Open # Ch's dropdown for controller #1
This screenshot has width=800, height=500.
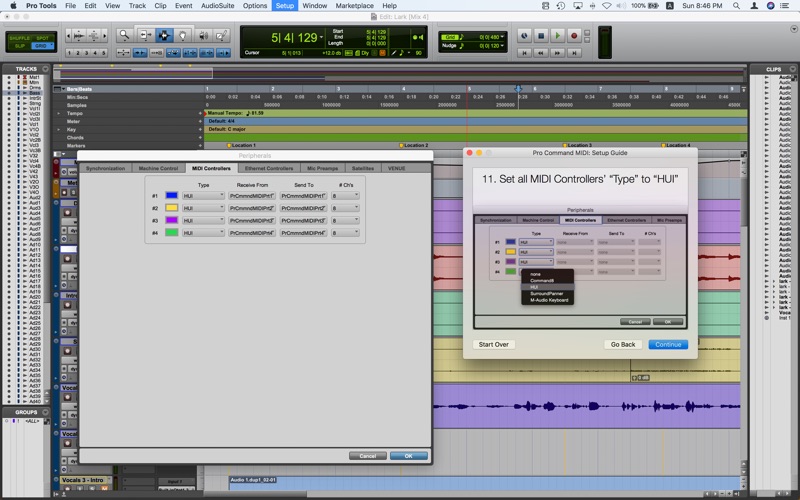(345, 196)
